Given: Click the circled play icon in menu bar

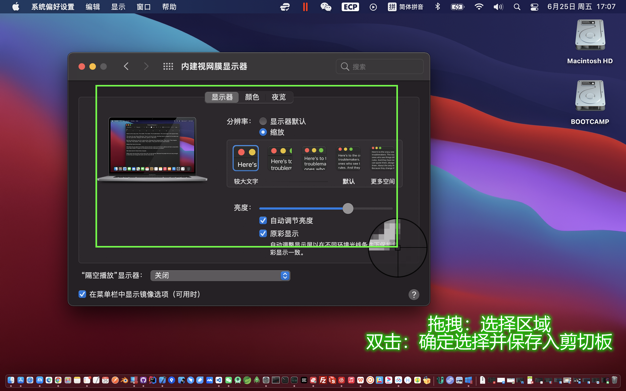Looking at the screenshot, I should pyautogui.click(x=373, y=7).
